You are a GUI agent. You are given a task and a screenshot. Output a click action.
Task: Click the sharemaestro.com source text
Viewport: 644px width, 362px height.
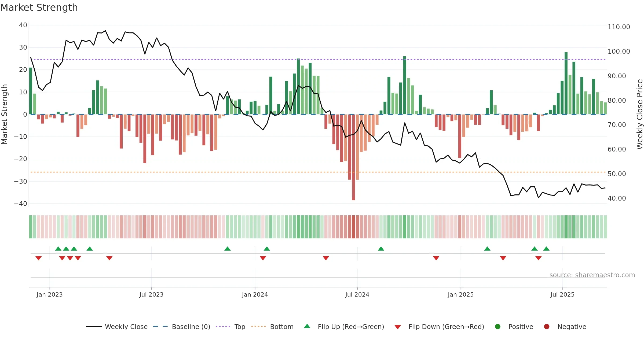tap(592, 275)
